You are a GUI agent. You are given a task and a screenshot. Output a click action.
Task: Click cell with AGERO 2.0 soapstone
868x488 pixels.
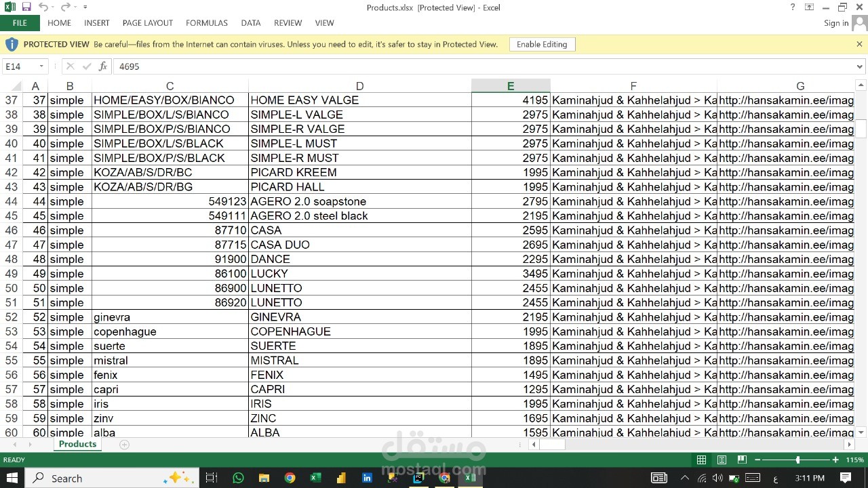(x=360, y=201)
